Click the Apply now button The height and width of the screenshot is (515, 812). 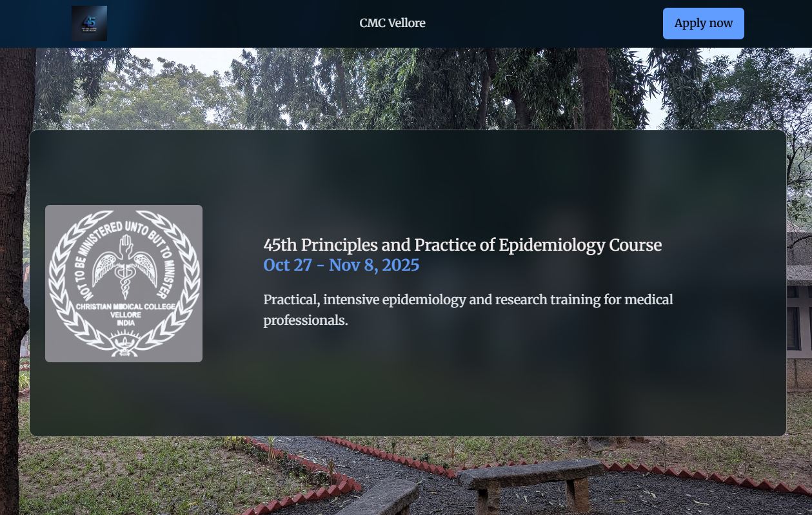pyautogui.click(x=703, y=23)
